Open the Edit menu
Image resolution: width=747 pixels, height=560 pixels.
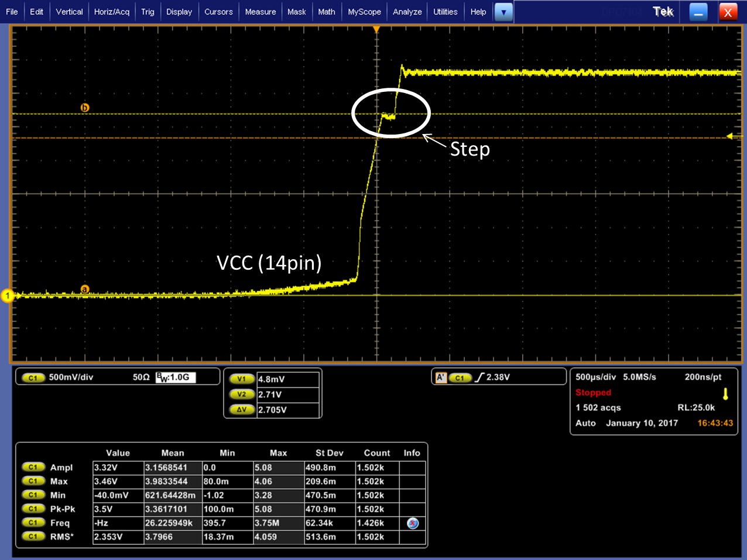click(x=37, y=12)
